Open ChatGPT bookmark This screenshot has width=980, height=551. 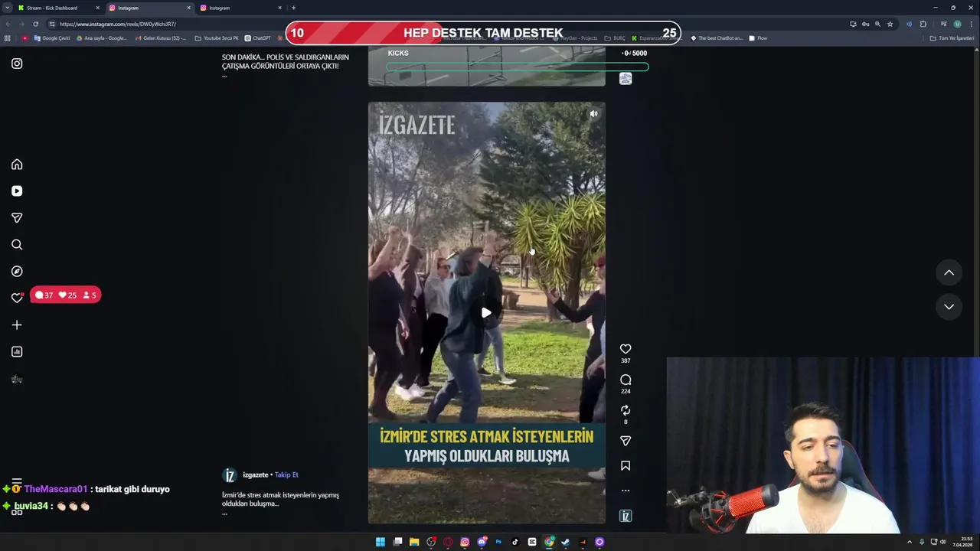point(258,38)
